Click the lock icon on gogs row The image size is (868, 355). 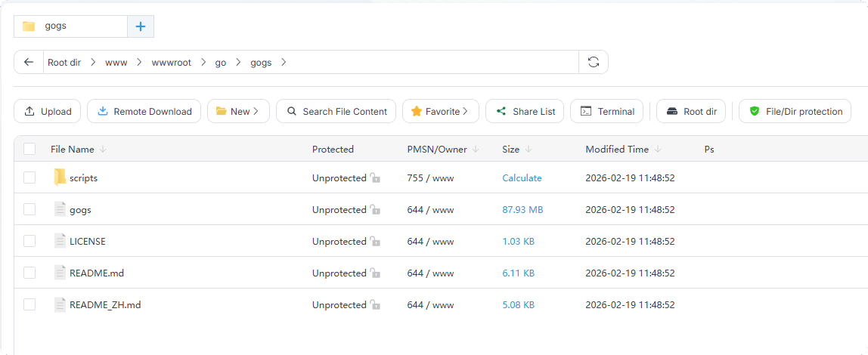coord(375,210)
